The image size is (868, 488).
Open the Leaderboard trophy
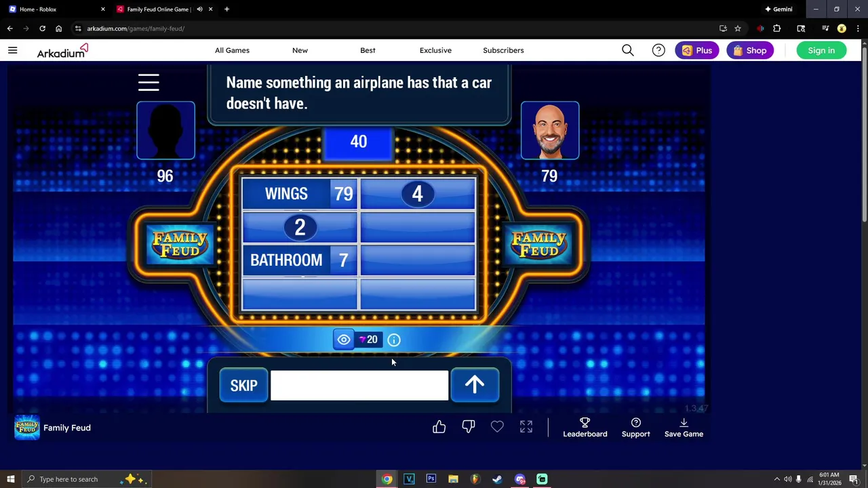(585, 427)
